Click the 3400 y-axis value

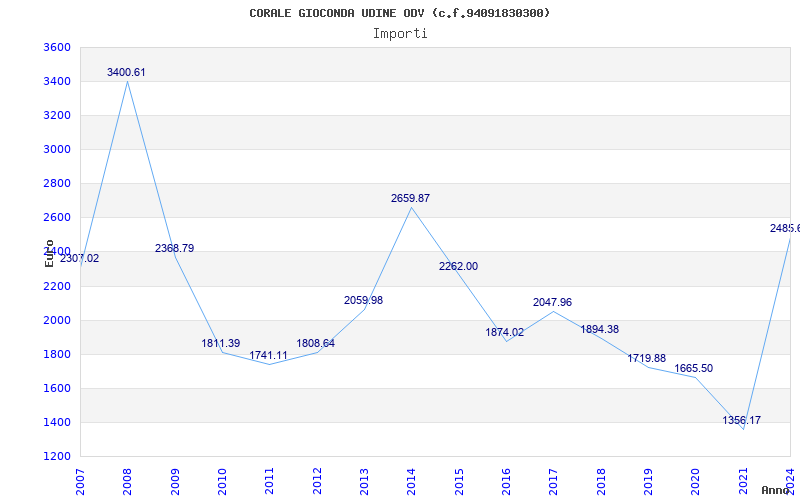point(57,82)
